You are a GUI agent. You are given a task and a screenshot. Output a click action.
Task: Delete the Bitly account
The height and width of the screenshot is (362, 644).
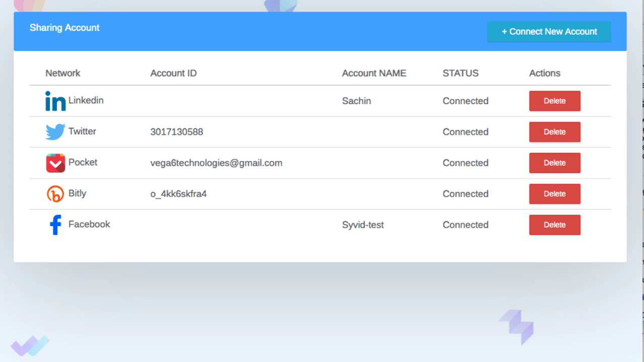coord(554,194)
